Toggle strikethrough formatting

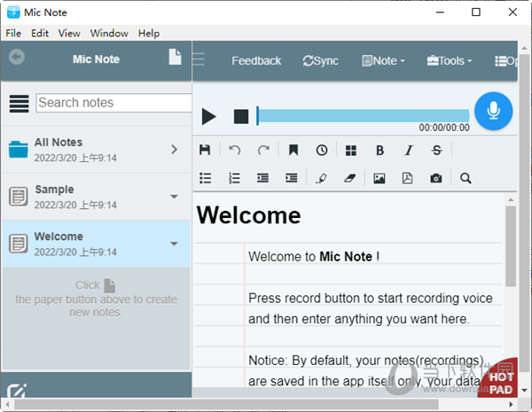437,151
